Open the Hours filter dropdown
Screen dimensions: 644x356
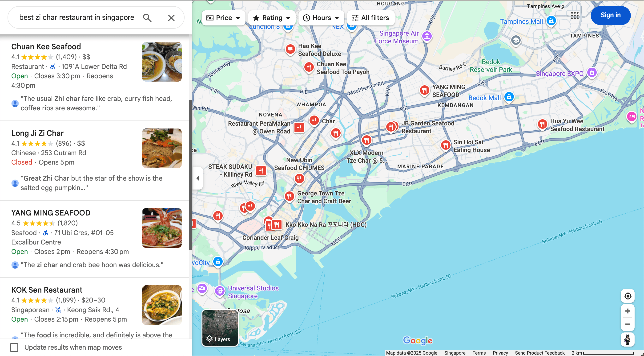321,18
